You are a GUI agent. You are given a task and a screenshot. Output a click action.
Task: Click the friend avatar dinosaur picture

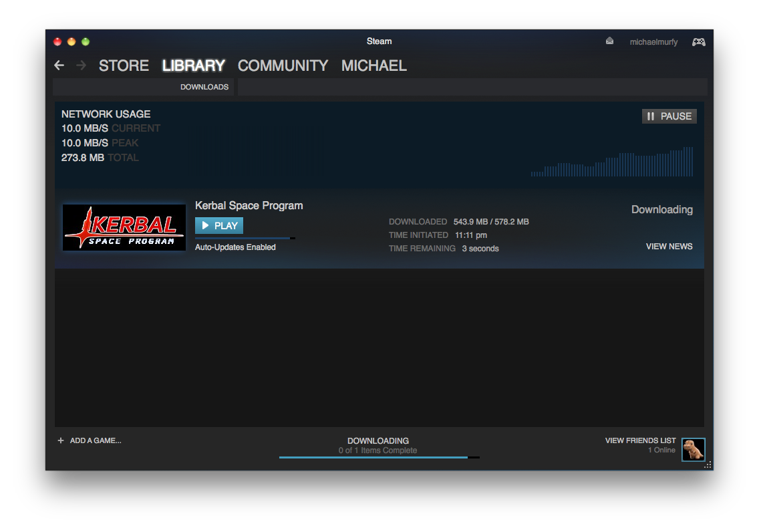693,450
